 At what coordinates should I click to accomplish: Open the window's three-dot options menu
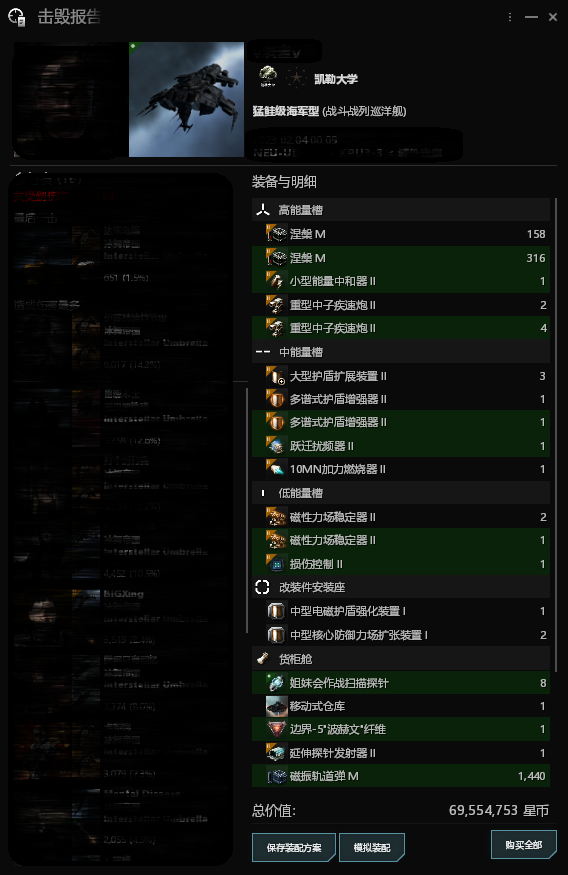(510, 17)
